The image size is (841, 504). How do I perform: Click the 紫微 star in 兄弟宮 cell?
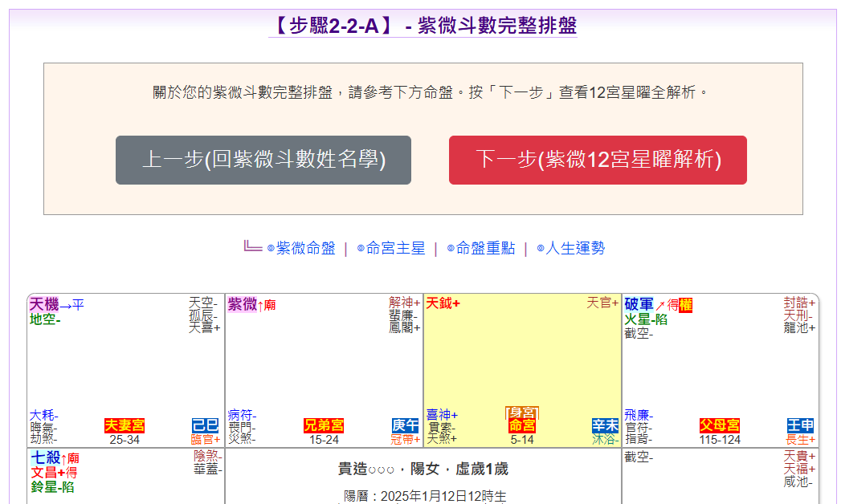click(x=242, y=305)
